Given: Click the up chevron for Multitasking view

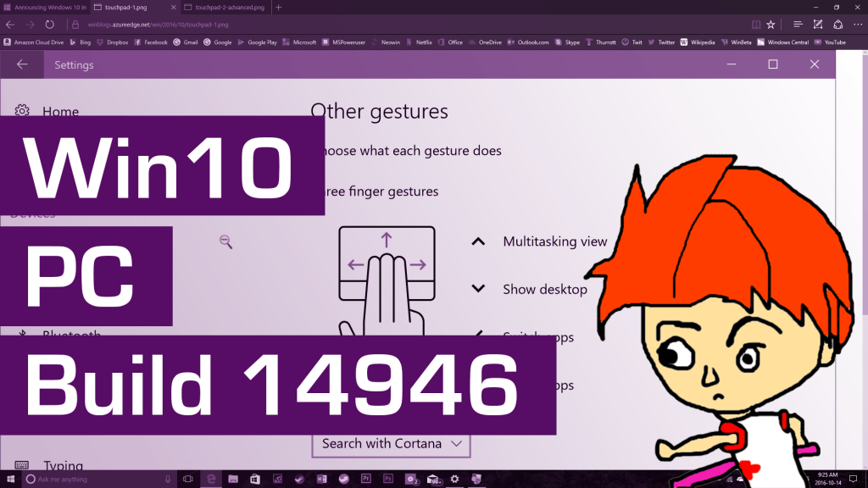Looking at the screenshot, I should (478, 241).
